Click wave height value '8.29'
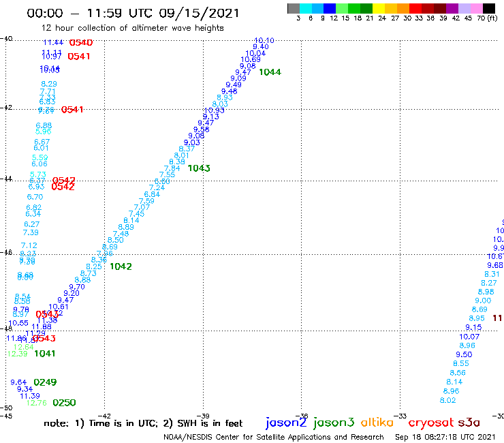 click(x=49, y=84)
